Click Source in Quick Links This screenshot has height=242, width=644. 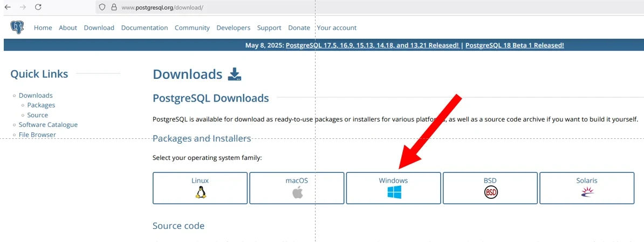coord(37,115)
